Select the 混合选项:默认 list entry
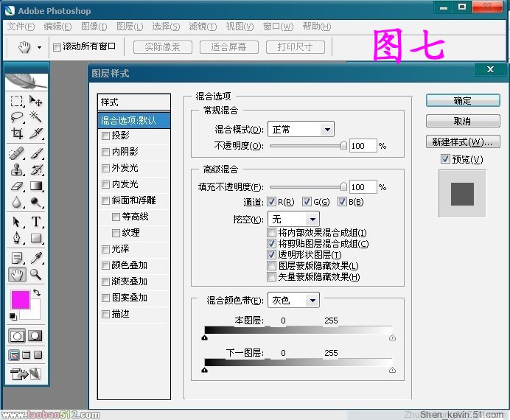This screenshot has width=510, height=420. [134, 121]
